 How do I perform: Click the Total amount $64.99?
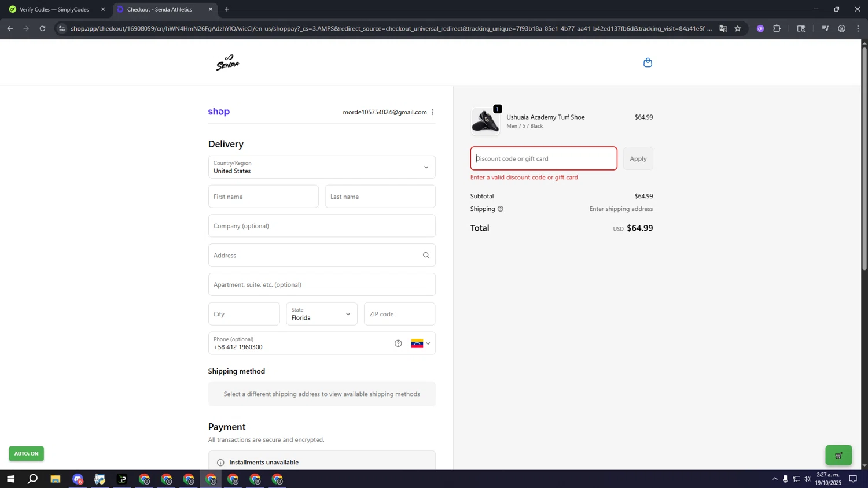coord(640,228)
